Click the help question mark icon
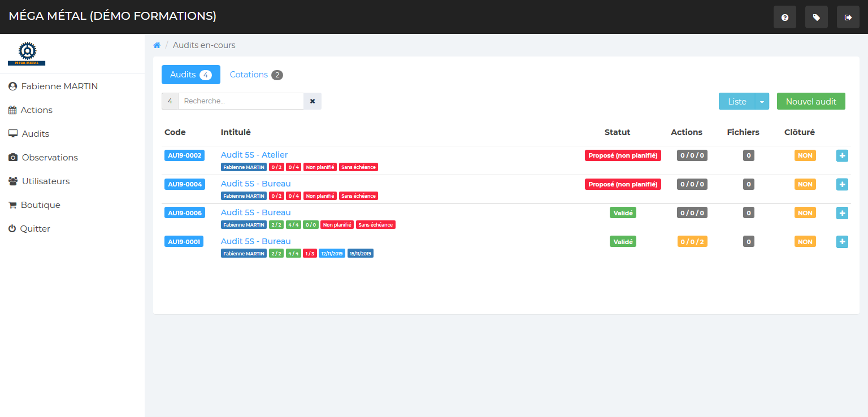The width and height of the screenshot is (868, 417). pyautogui.click(x=784, y=18)
